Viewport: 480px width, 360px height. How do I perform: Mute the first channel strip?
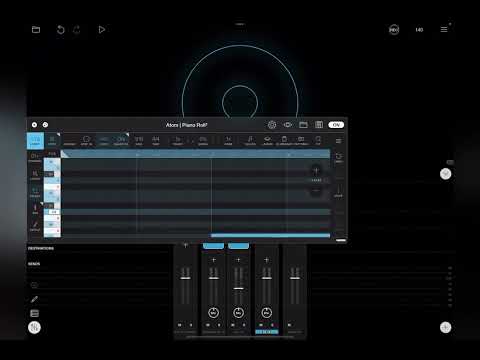(x=180, y=325)
